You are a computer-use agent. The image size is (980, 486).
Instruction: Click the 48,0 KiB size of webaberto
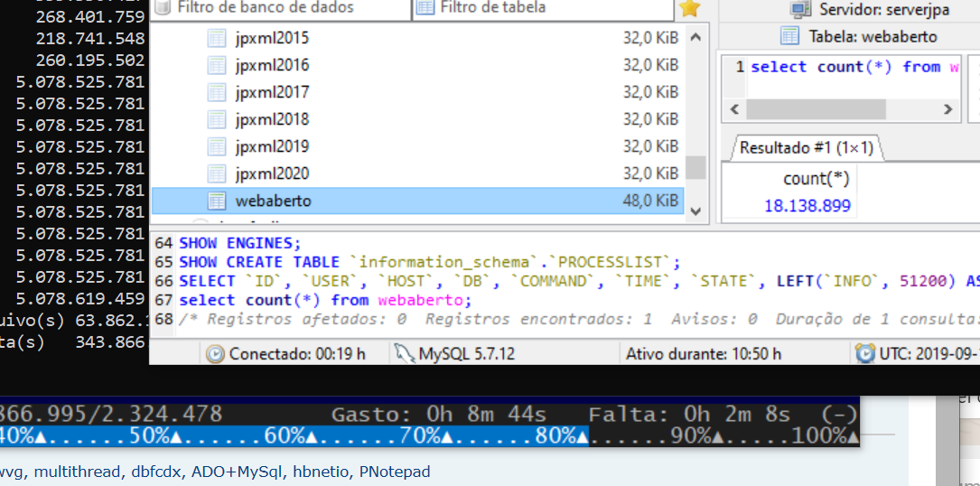tap(650, 201)
